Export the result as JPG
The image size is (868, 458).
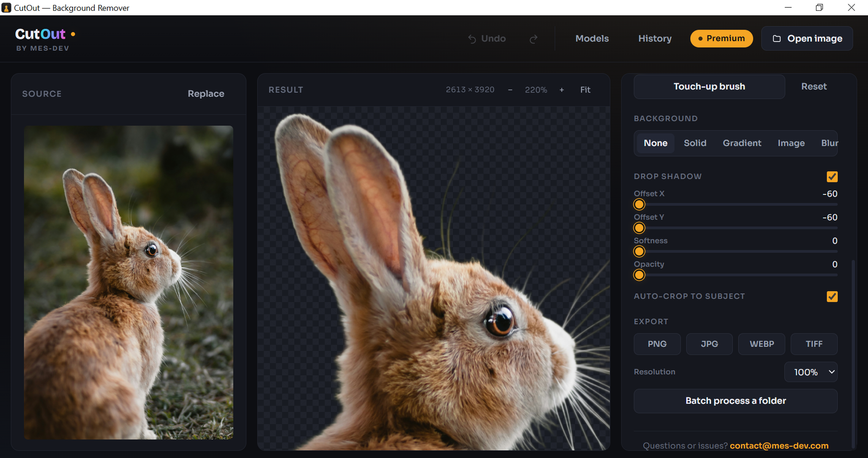pyautogui.click(x=709, y=344)
